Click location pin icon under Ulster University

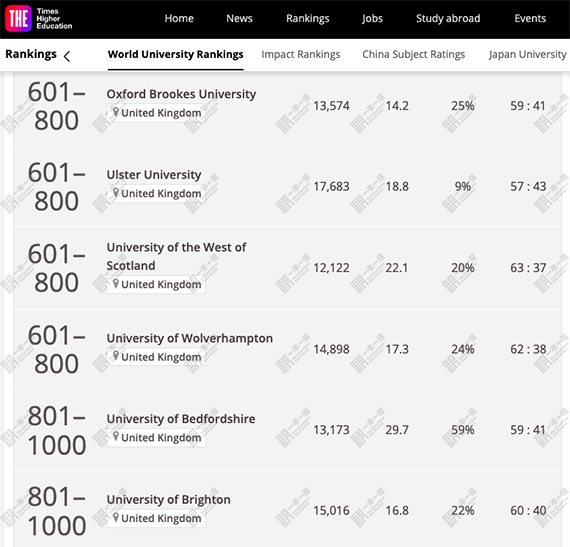pyautogui.click(x=116, y=193)
